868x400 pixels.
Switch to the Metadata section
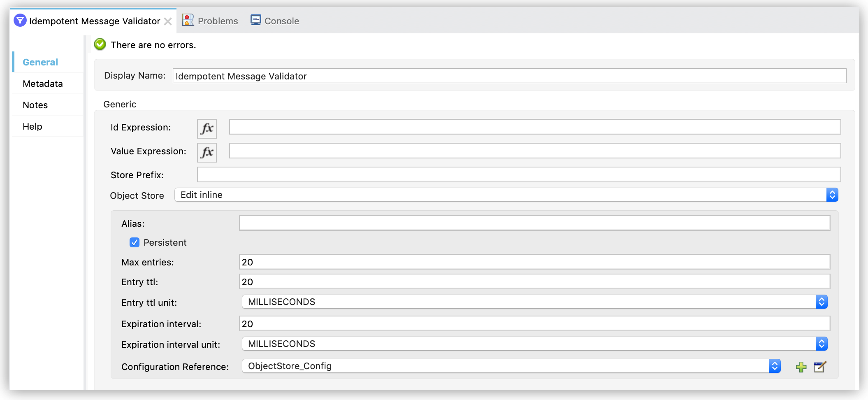pos(43,84)
